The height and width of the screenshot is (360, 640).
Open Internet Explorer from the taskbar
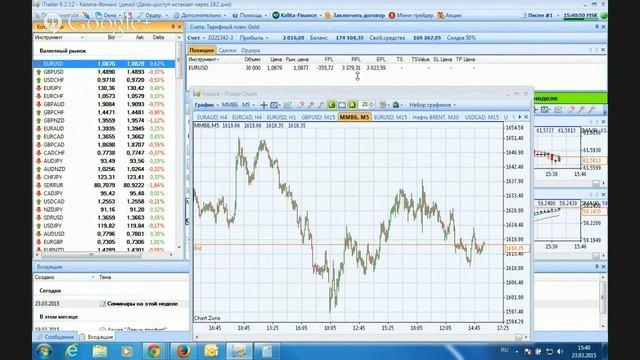(72, 351)
